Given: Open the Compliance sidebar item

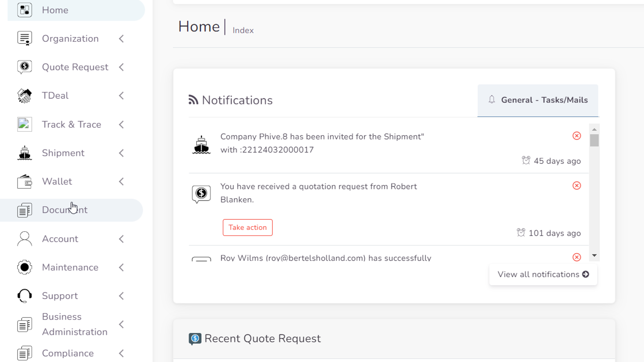Looking at the screenshot, I should 67,353.
